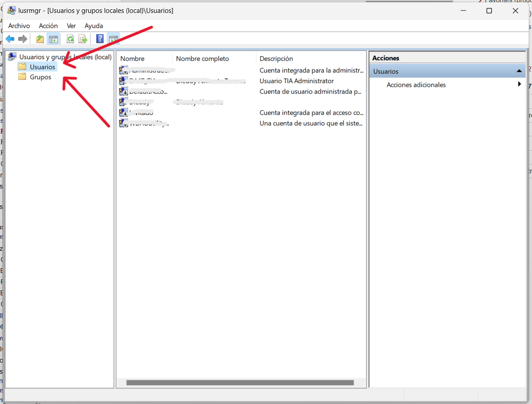Viewport: 532px width, 404px height.
Task: Select the Grupos folder icon
Action: click(x=22, y=77)
